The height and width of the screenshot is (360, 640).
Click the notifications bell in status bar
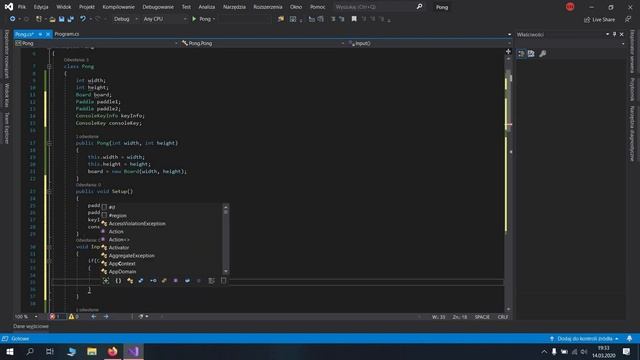click(629, 338)
